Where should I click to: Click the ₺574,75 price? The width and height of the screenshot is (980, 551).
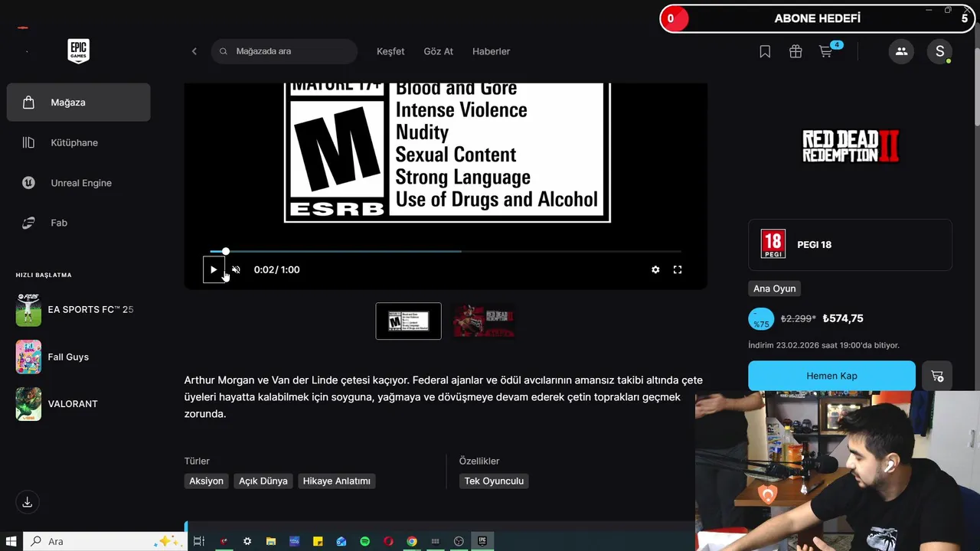point(843,318)
